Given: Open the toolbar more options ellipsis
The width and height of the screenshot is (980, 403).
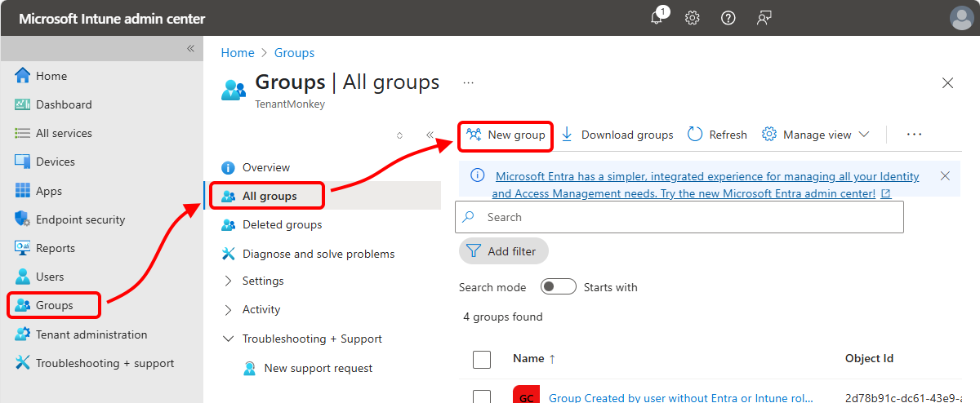Looking at the screenshot, I should 914,135.
